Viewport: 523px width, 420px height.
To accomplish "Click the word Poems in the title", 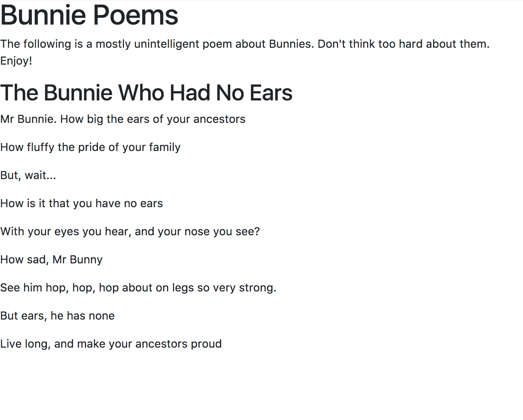I will coord(135,15).
